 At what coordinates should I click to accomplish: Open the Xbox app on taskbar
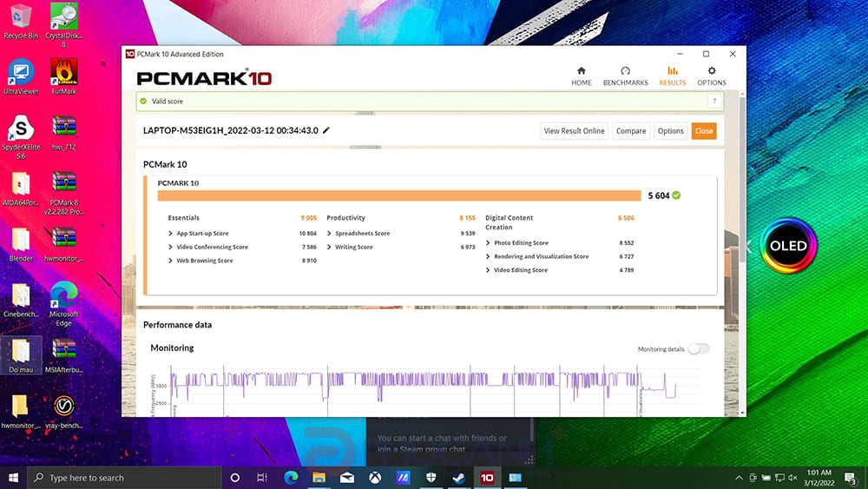[x=375, y=478]
